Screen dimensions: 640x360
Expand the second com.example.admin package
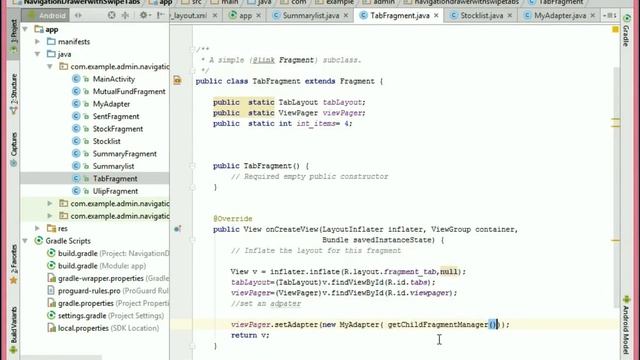click(50, 203)
